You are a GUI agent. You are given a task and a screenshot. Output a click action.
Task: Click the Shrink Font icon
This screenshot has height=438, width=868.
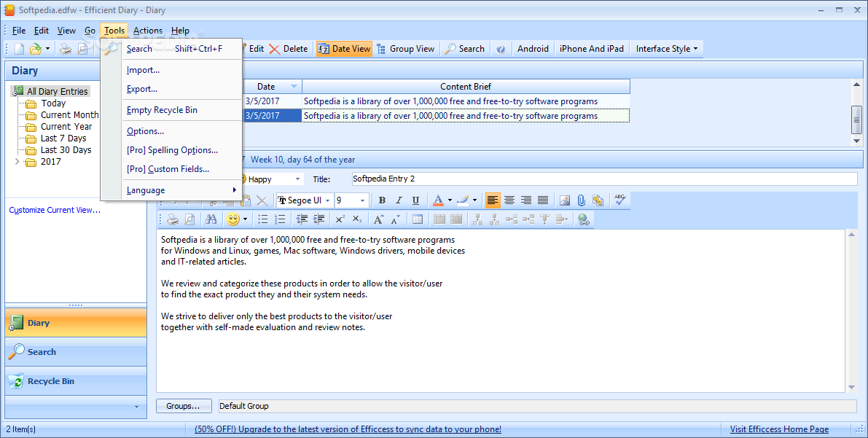coord(395,219)
